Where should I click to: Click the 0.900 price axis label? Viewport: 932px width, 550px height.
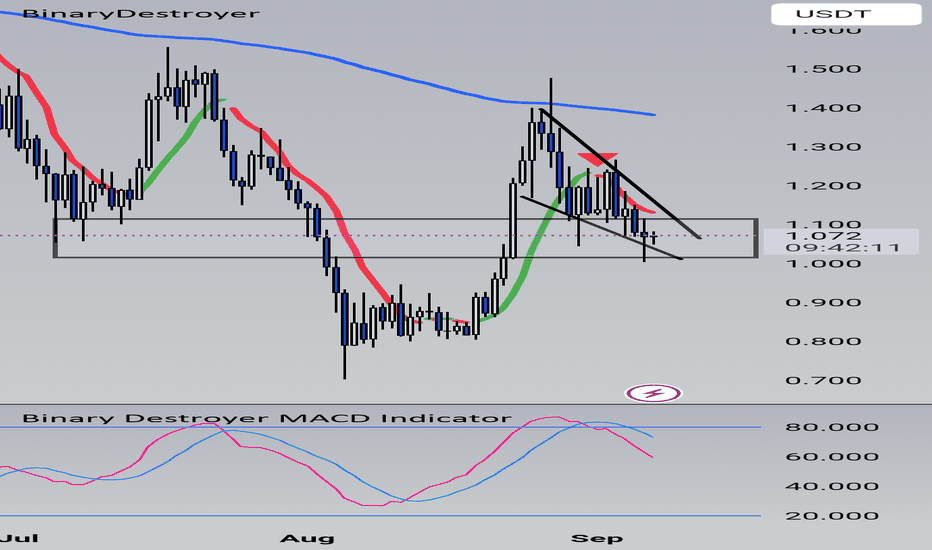[x=823, y=303]
